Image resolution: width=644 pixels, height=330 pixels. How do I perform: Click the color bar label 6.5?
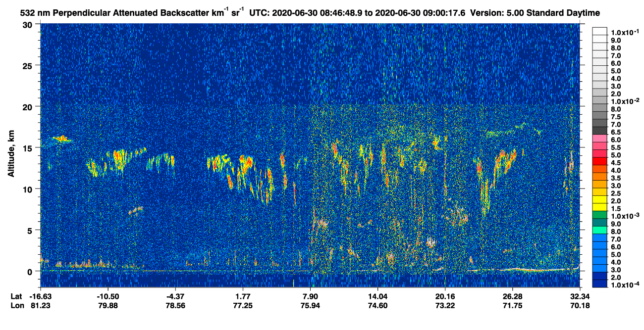[x=616, y=133]
